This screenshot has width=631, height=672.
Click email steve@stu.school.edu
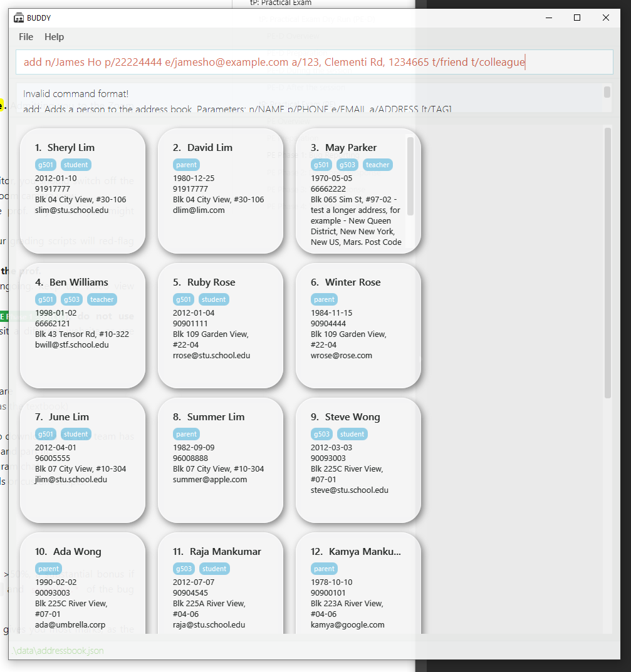[x=350, y=490]
